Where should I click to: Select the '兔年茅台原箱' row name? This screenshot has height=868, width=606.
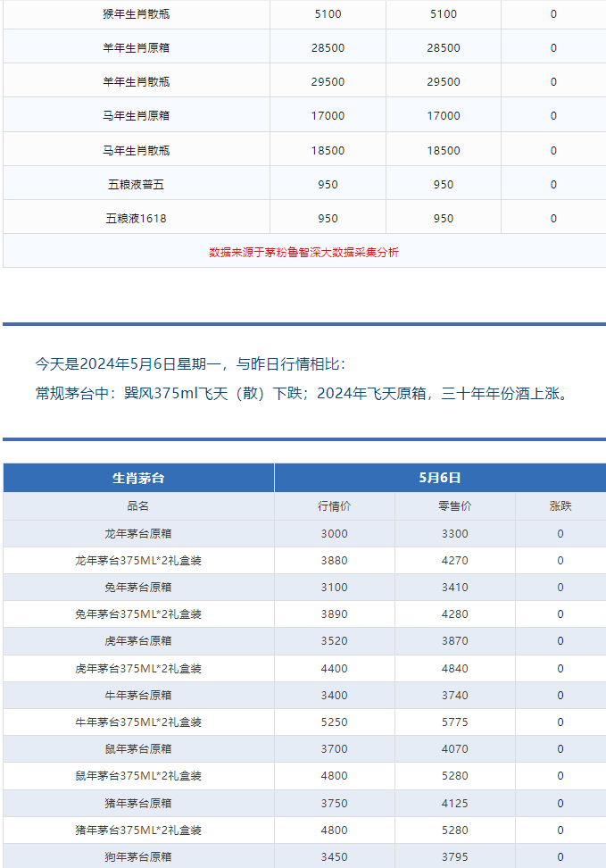click(138, 588)
